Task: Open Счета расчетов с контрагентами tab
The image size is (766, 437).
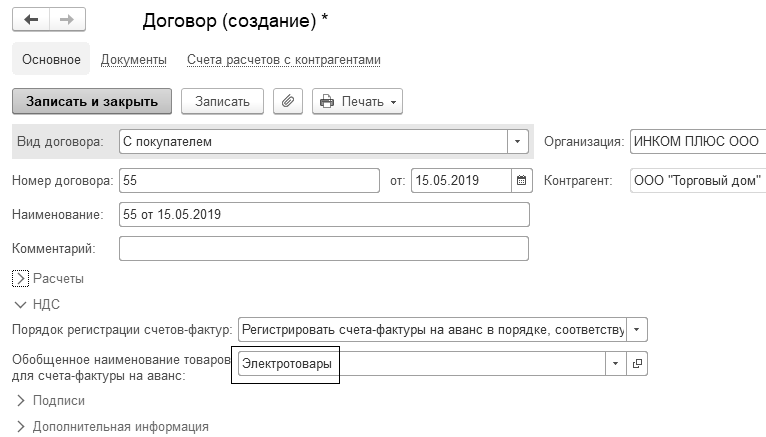Action: (x=284, y=60)
